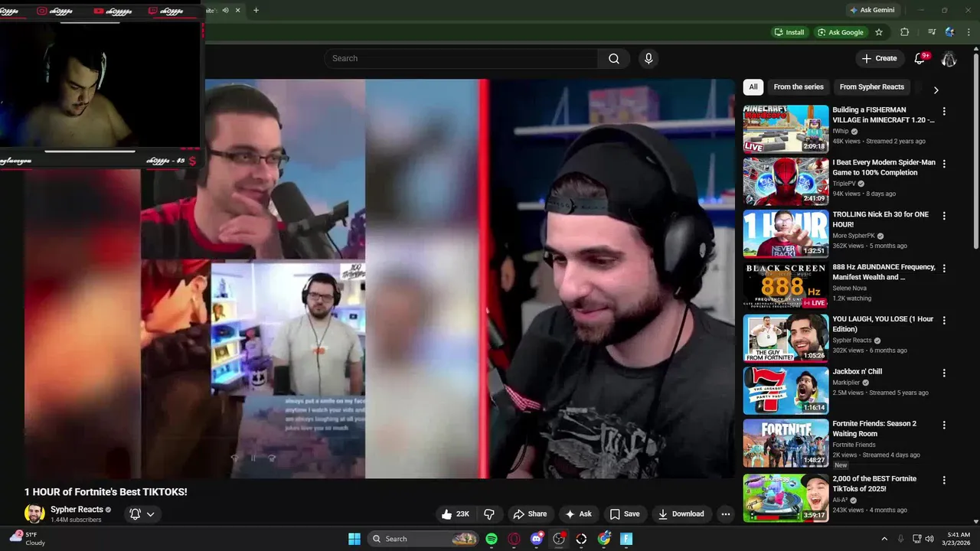Open 888 Hz black screen live thumbnail
980x551 pixels.
tap(786, 285)
